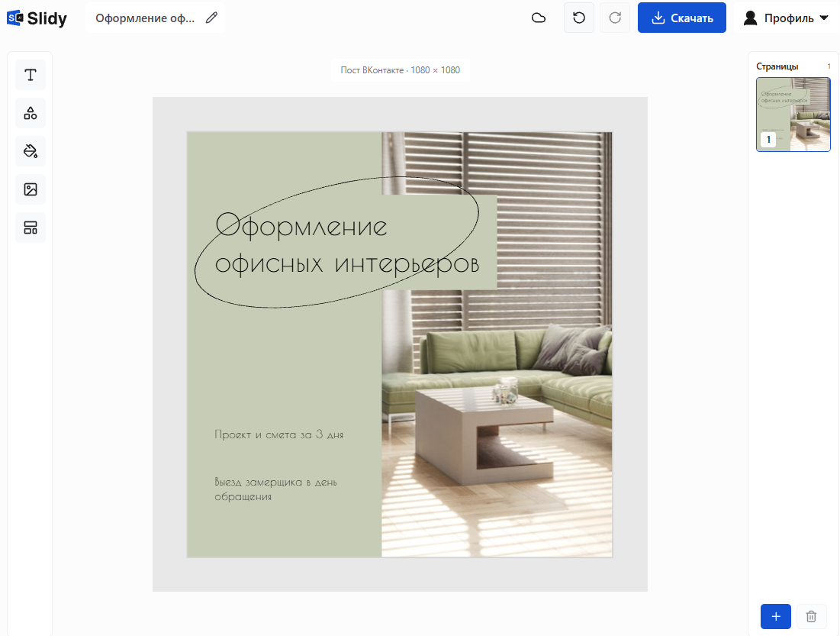Edit project name with pencil icon
840x636 pixels.
point(211,18)
